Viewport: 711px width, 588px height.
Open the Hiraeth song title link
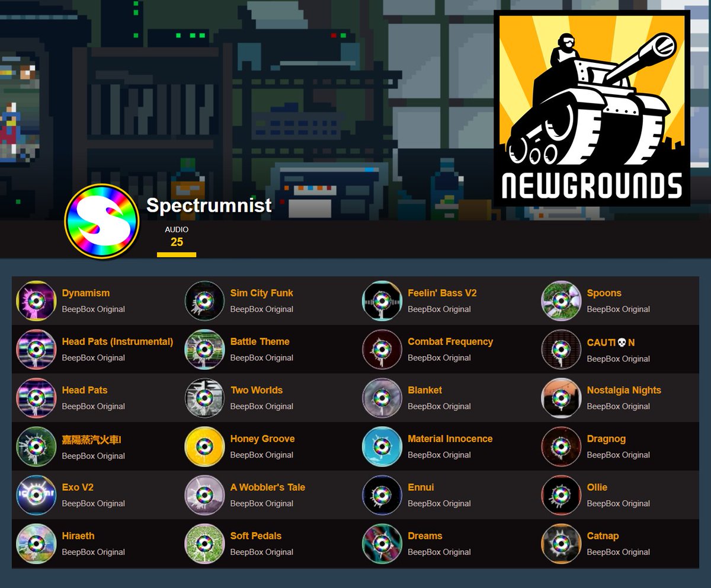[x=78, y=536]
